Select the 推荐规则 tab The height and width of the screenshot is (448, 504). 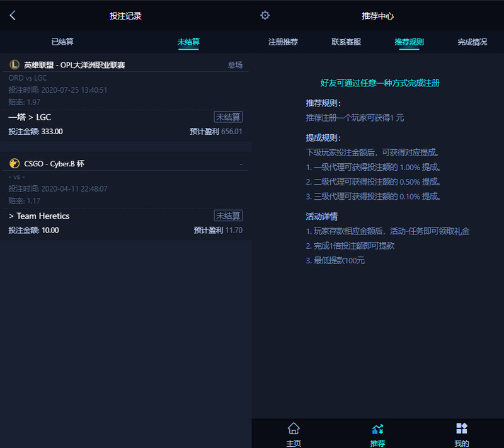click(x=409, y=42)
